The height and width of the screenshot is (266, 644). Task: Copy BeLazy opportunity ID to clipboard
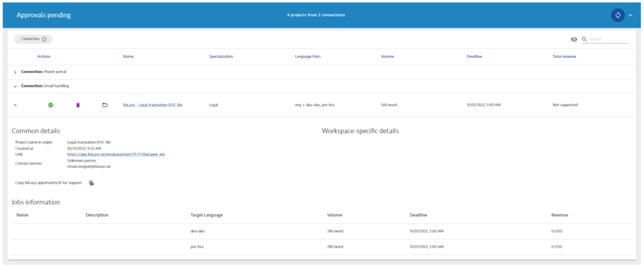pyautogui.click(x=91, y=183)
